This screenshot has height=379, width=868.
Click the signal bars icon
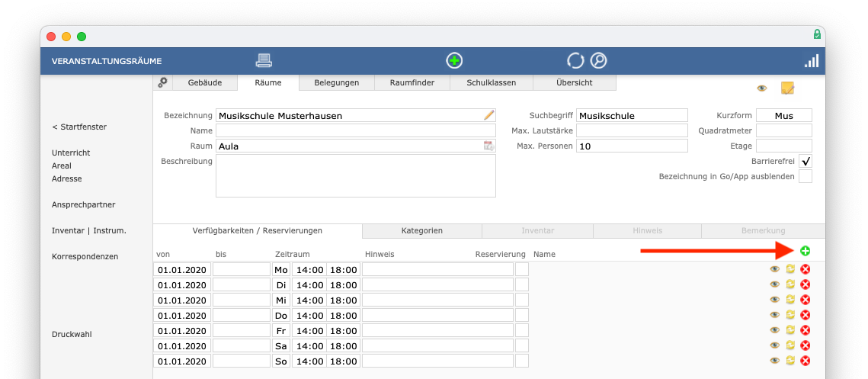[812, 61]
